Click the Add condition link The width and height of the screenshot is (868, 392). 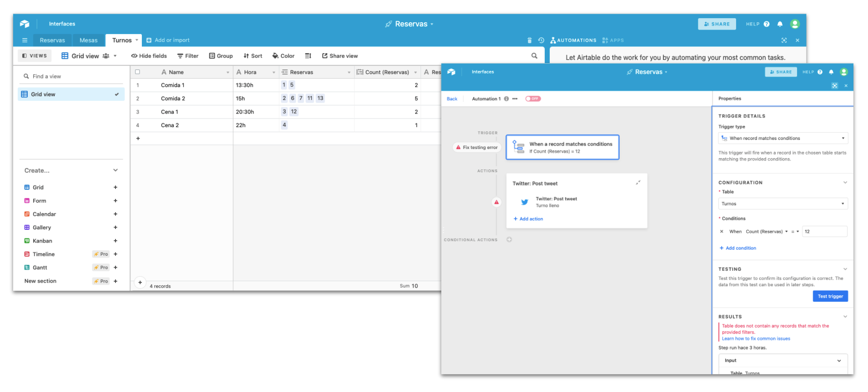(740, 248)
